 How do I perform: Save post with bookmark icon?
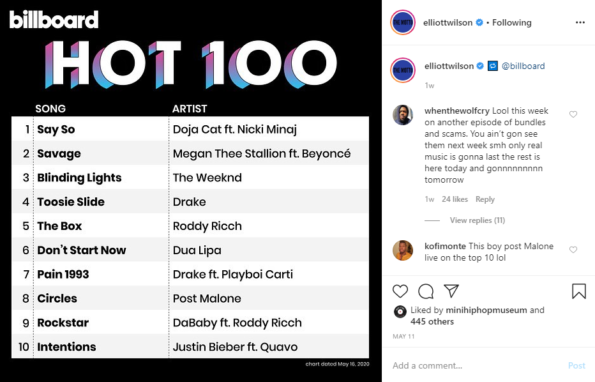point(579,291)
